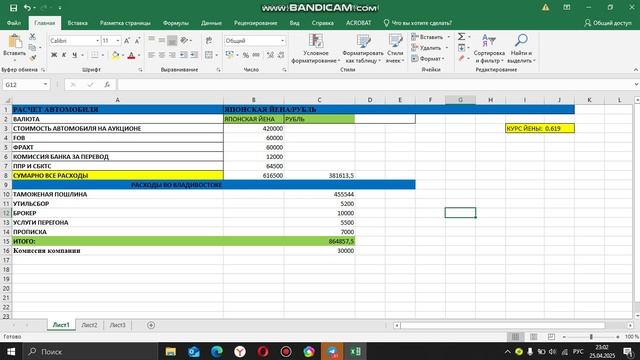The image size is (640, 360).
Task: Click the Merge and Center icon
Action: point(209,55)
